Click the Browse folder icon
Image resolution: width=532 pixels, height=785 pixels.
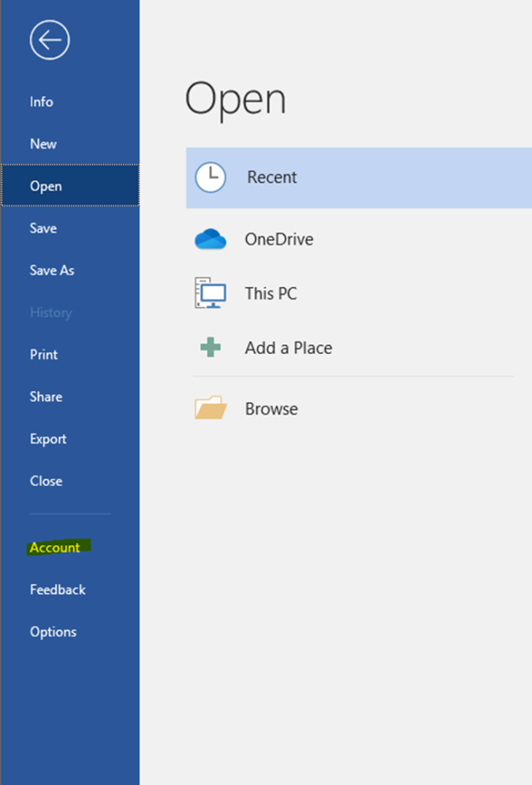pyautogui.click(x=210, y=409)
